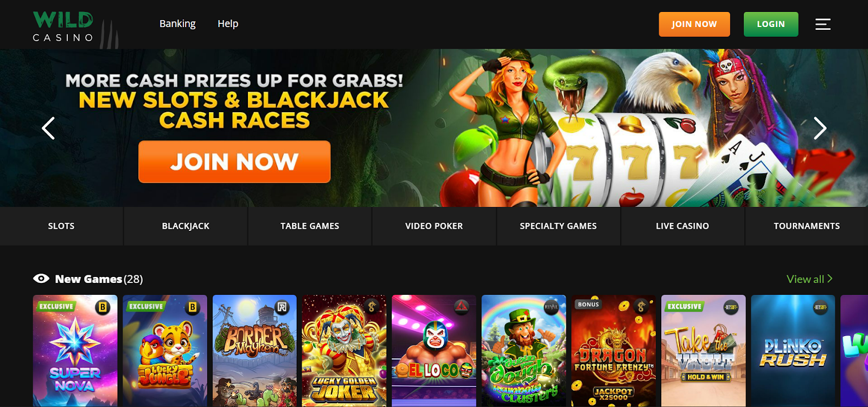Show the previous banner slide arrow
Viewport: 868px width, 407px height.
click(x=48, y=128)
